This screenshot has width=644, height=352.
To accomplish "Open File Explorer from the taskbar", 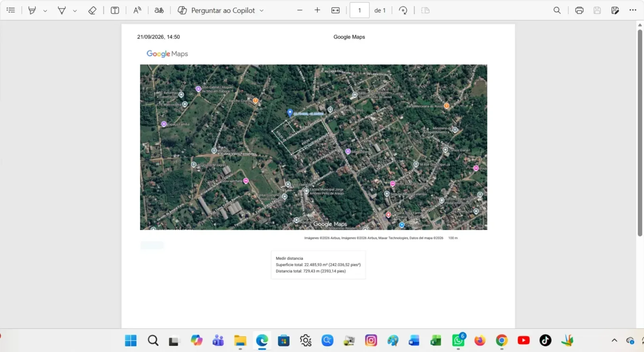I will [240, 340].
